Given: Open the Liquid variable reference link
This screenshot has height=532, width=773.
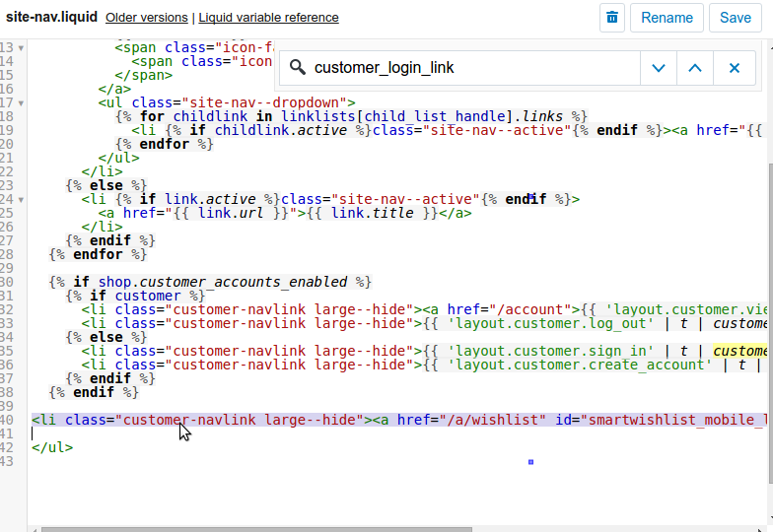Looking at the screenshot, I should pos(268,18).
